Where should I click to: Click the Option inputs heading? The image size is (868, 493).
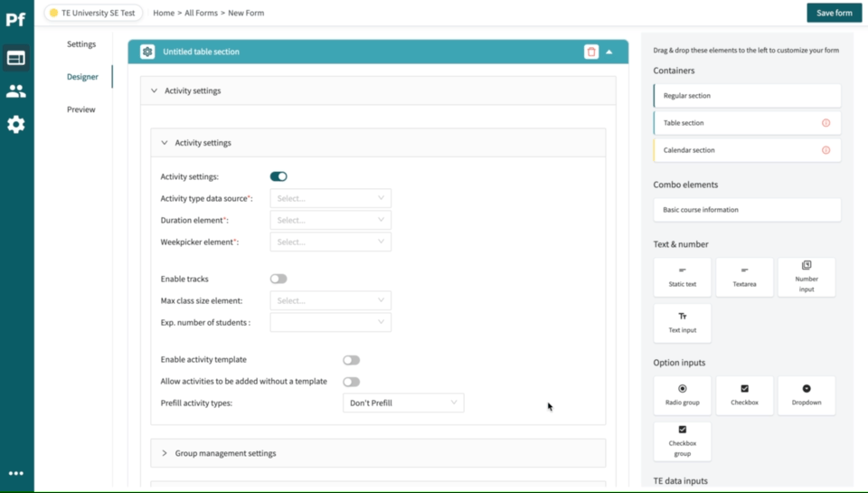[679, 362]
